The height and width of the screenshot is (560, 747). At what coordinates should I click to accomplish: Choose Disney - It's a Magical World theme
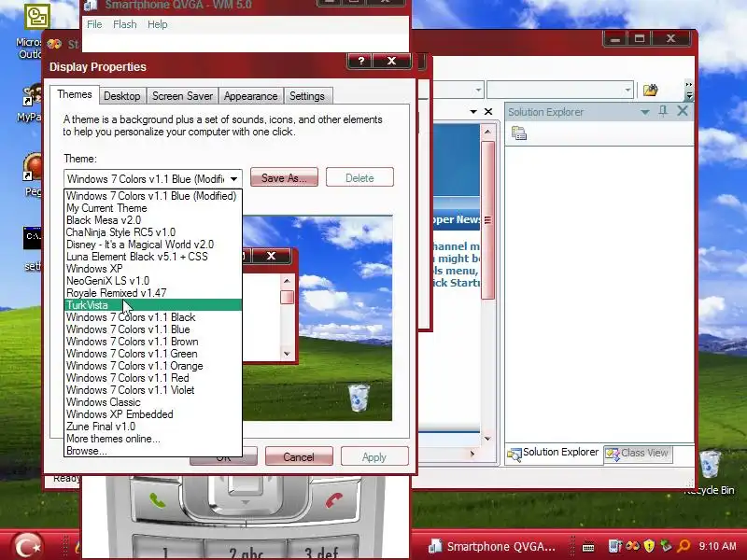point(152,245)
